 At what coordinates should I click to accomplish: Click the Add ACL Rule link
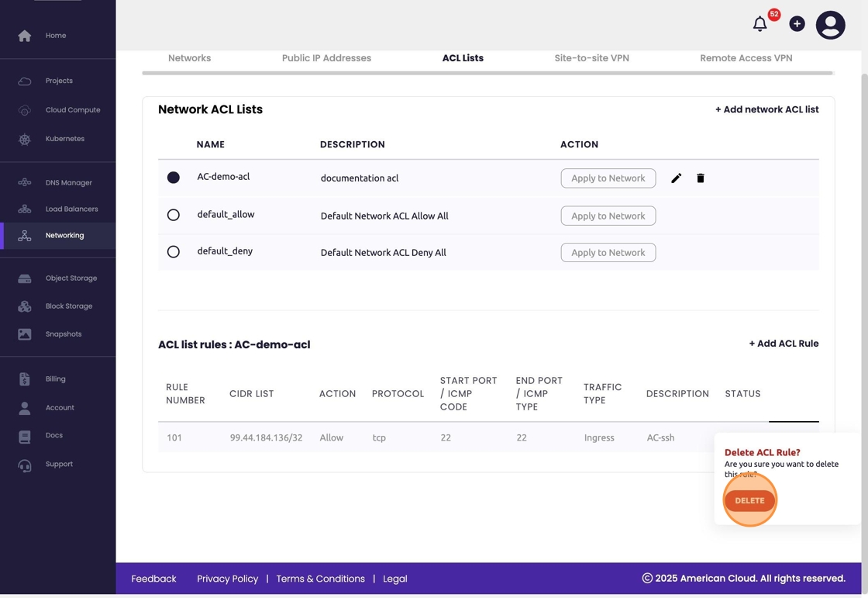[x=784, y=344]
